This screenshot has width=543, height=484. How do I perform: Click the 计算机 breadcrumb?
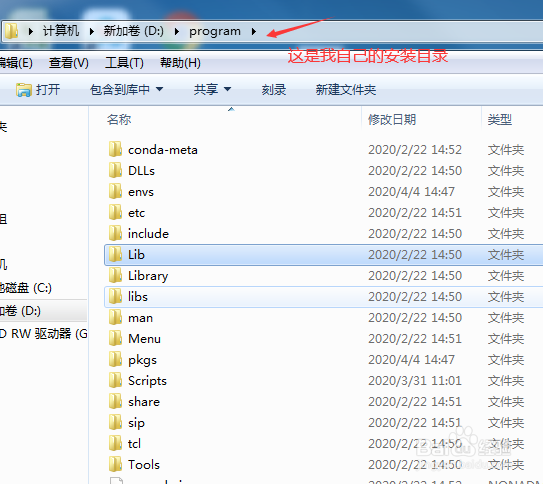[x=61, y=31]
